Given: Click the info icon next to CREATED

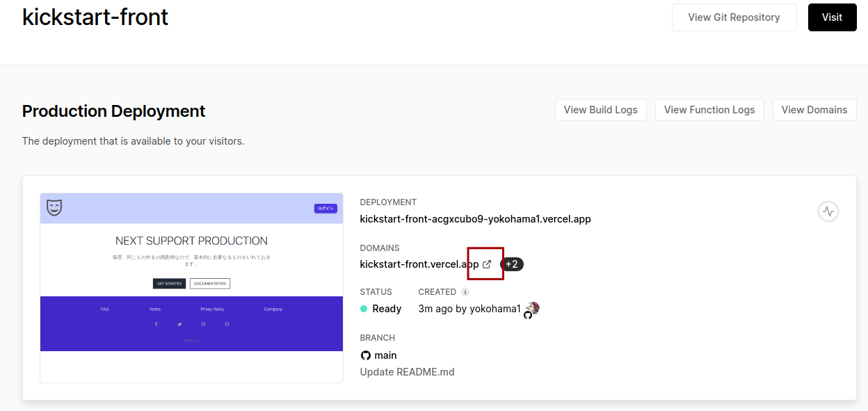Looking at the screenshot, I should [465, 291].
